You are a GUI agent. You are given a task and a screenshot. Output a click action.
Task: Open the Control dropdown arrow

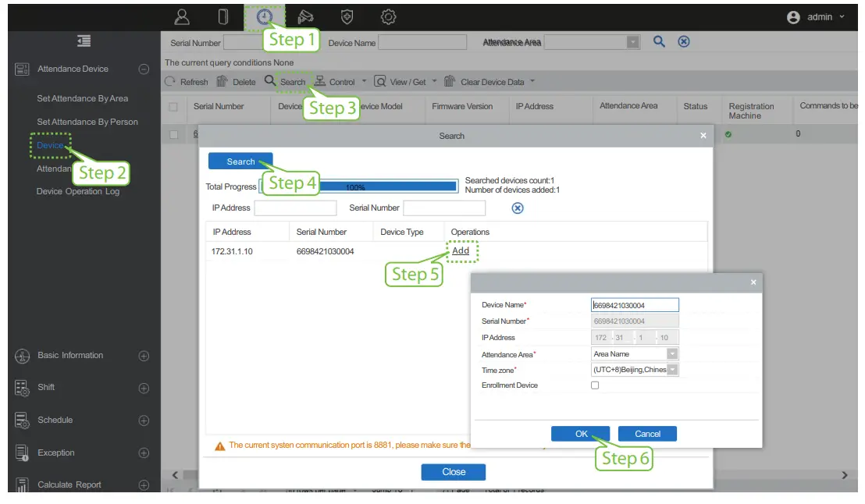point(364,81)
